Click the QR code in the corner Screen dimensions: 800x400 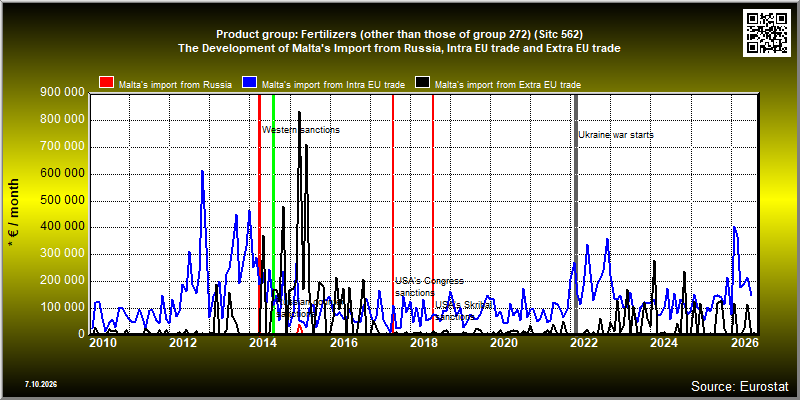(767, 33)
